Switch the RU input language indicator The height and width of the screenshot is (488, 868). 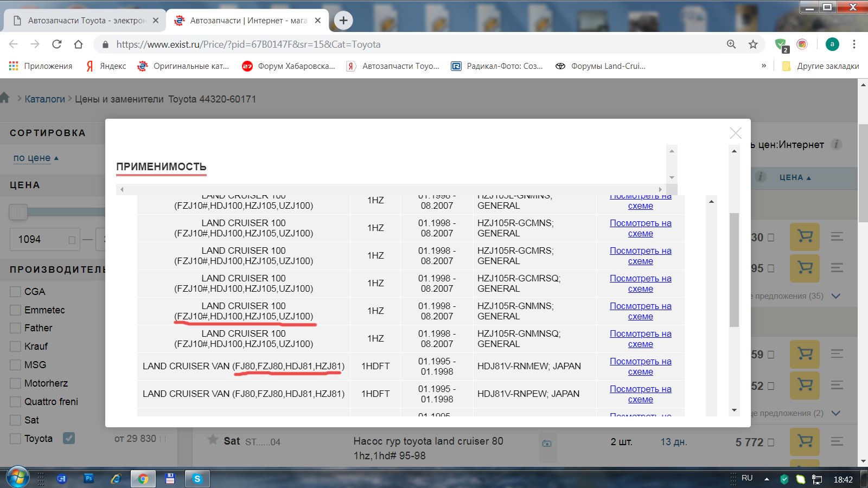coord(747,478)
